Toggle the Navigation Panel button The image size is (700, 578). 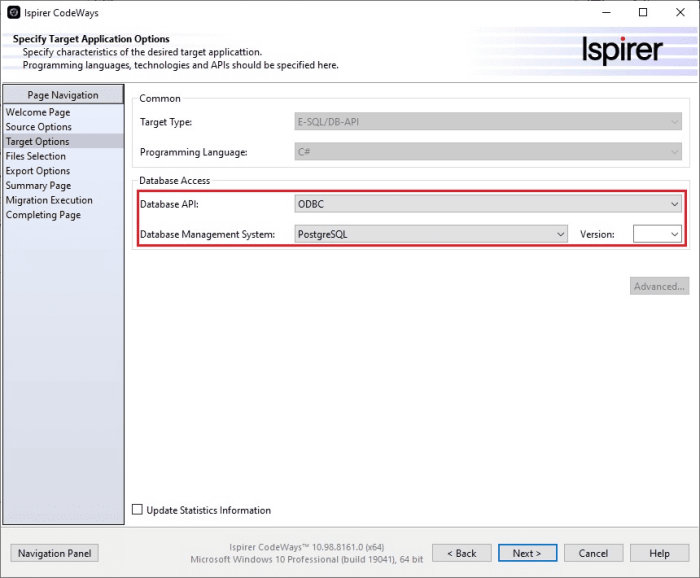coord(55,553)
